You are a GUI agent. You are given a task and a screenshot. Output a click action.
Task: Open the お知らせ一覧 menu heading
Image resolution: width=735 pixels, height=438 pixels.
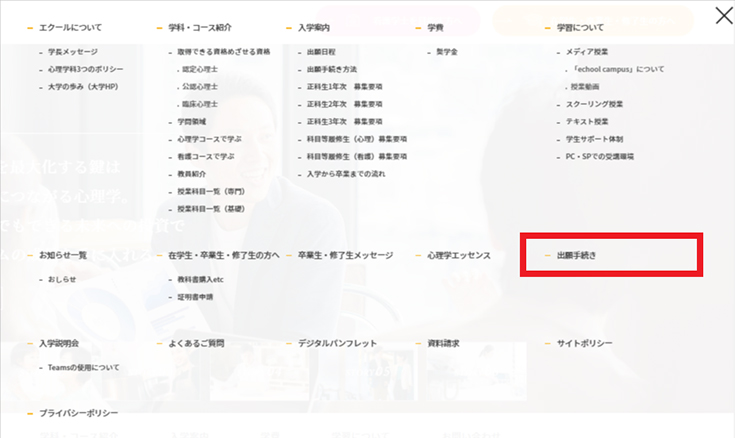63,255
